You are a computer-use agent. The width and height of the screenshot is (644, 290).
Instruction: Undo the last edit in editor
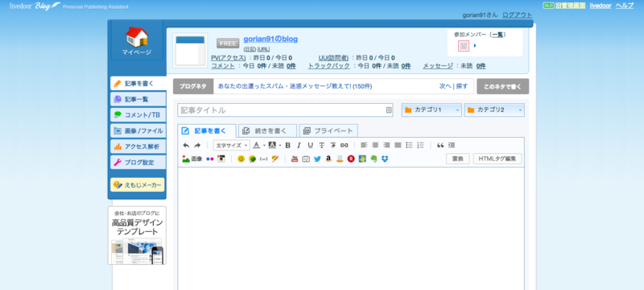(186, 146)
